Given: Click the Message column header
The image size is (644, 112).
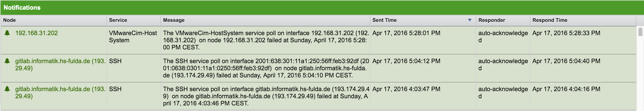Looking at the screenshot, I should coord(174,20).
